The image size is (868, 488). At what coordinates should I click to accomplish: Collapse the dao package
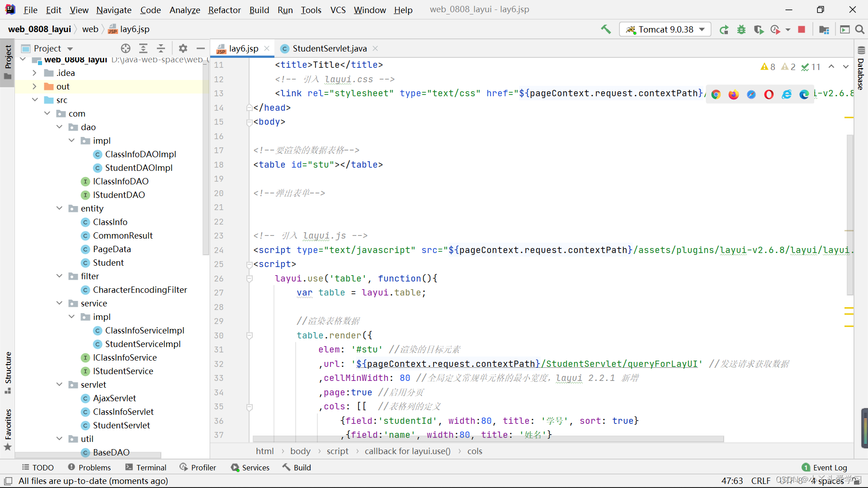point(59,127)
